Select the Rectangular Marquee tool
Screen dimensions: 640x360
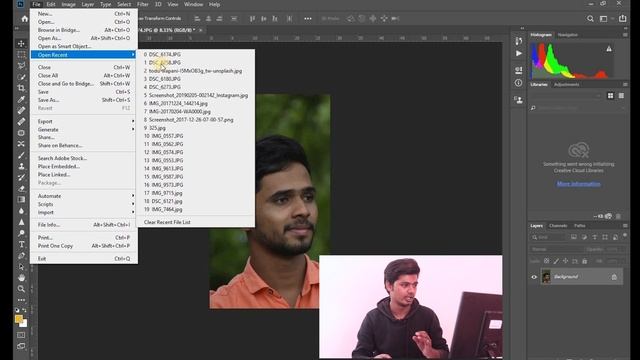[x=21, y=55]
